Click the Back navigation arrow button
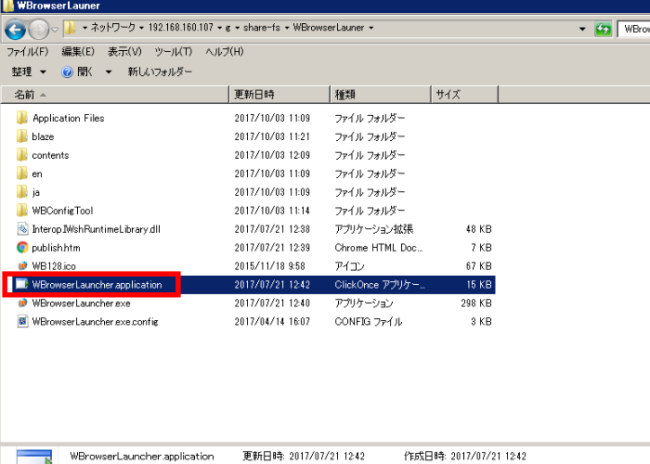 pyautogui.click(x=15, y=29)
